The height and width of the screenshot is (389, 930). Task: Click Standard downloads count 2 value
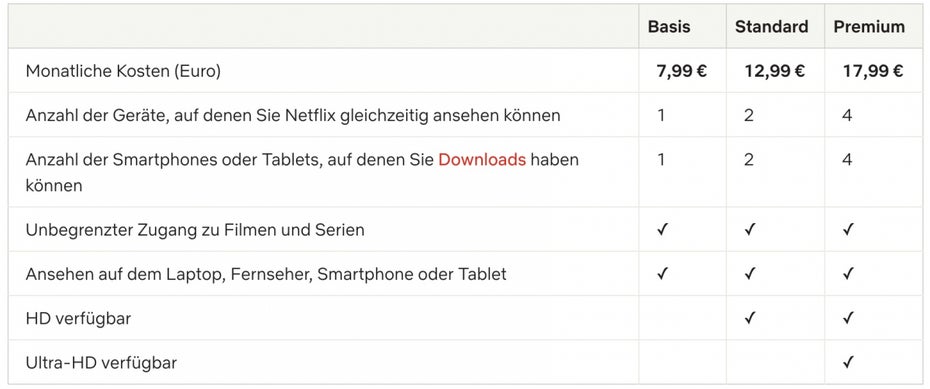(x=749, y=160)
